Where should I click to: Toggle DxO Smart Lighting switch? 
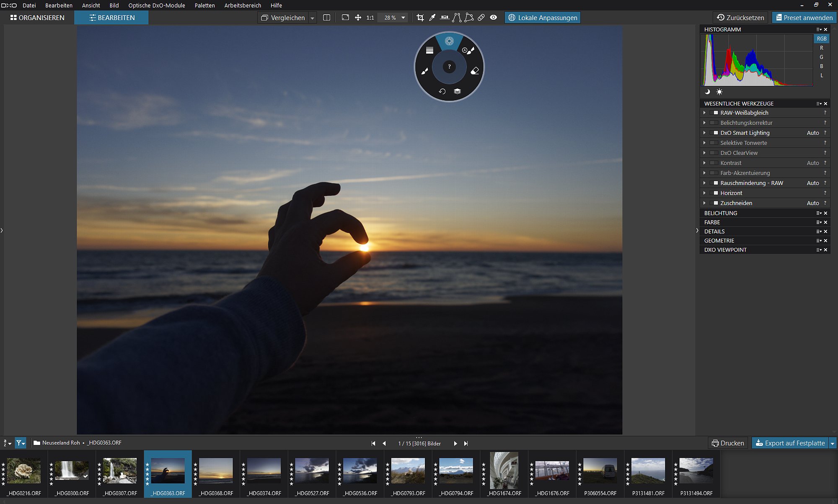coord(714,133)
